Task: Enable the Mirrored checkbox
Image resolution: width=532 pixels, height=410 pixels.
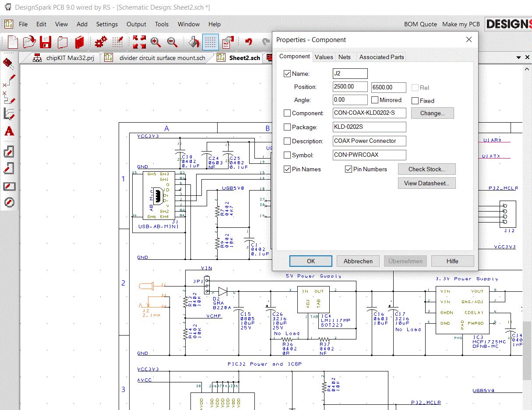Action: coord(375,100)
